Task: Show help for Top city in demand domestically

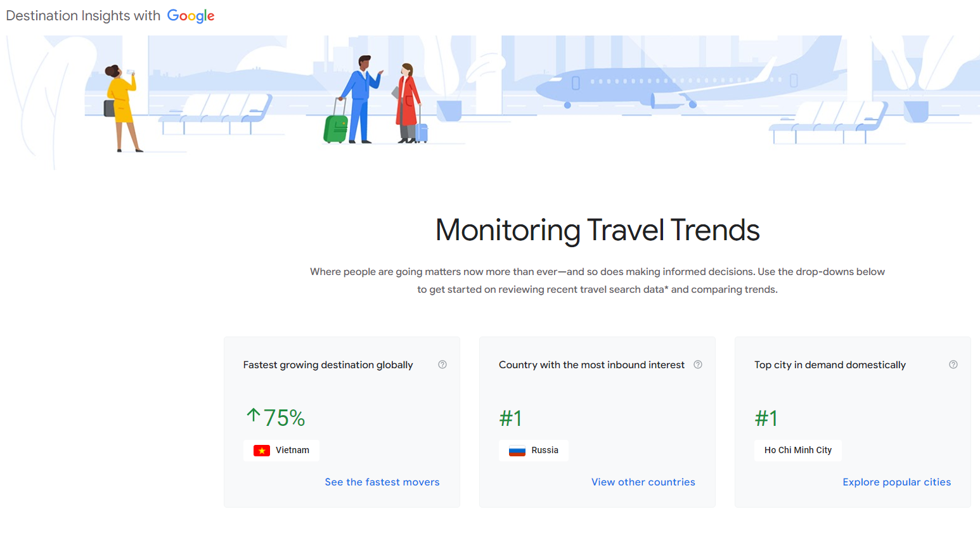Action: tap(953, 364)
